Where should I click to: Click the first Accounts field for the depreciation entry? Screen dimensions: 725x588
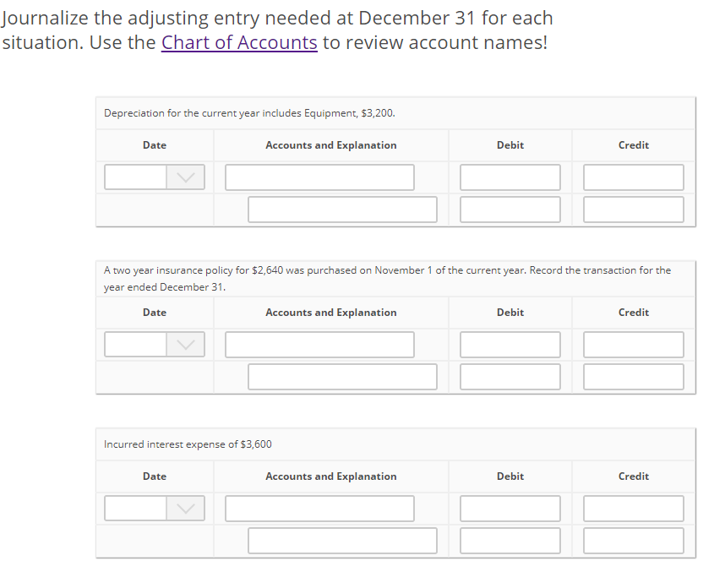(319, 177)
